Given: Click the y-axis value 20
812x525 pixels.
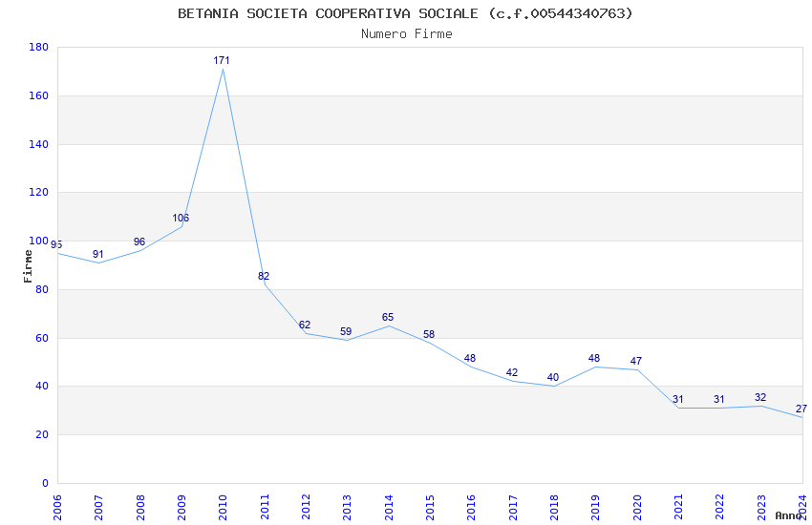Looking at the screenshot, I should pos(42,435).
